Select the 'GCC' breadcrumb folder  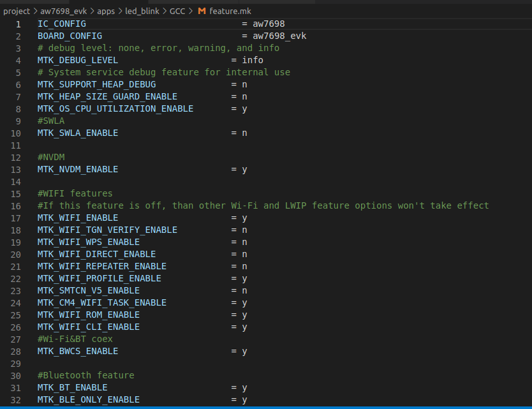tap(177, 11)
